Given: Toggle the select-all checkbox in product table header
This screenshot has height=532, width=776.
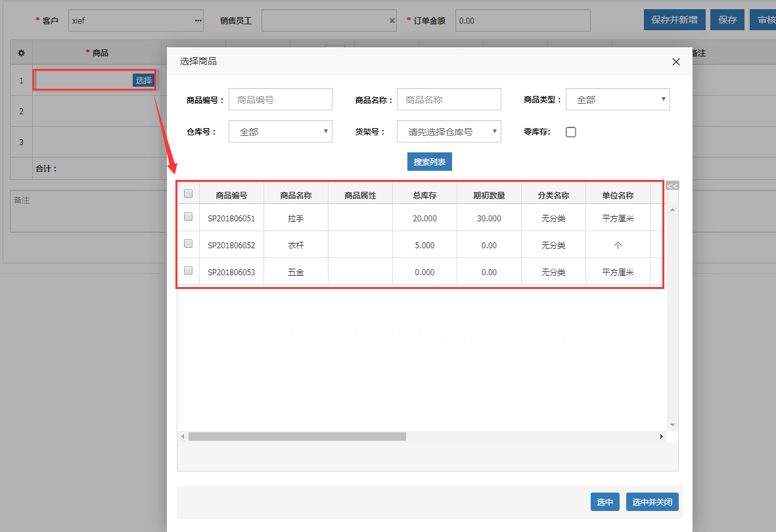Looking at the screenshot, I should [x=188, y=194].
